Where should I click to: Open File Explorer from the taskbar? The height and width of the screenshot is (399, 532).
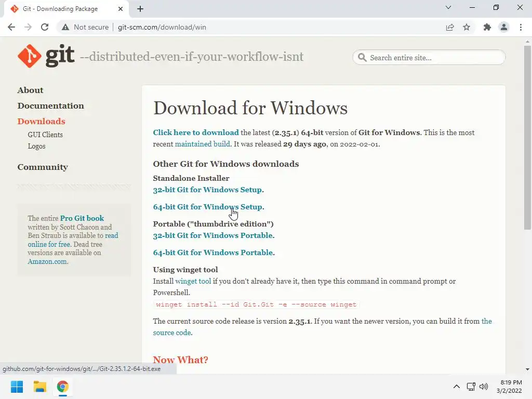click(x=39, y=387)
